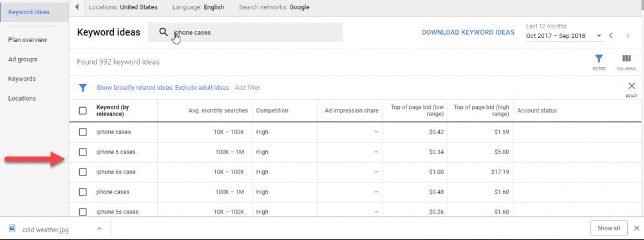
Task: Open the Keyword ideas sidebar tab
Action: click(x=34, y=12)
